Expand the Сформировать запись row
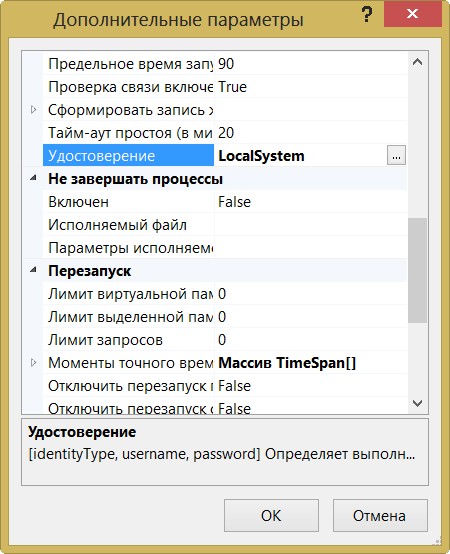This screenshot has width=450, height=554. 34,110
